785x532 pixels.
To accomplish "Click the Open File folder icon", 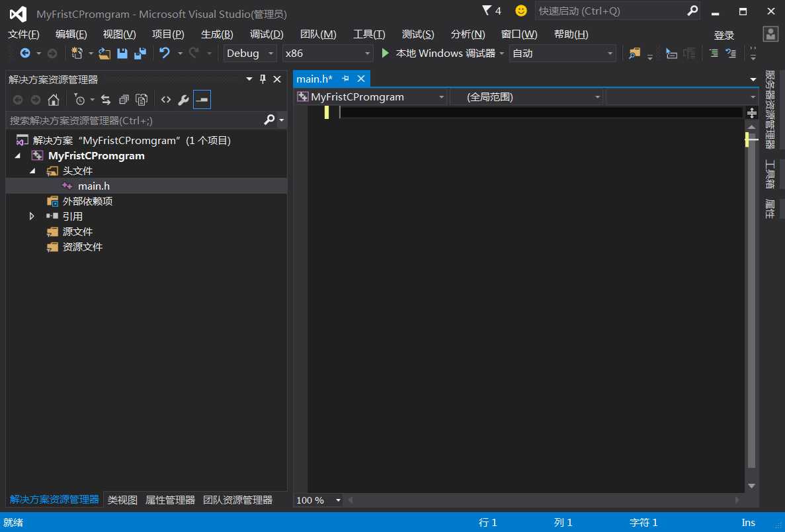I will tap(104, 53).
